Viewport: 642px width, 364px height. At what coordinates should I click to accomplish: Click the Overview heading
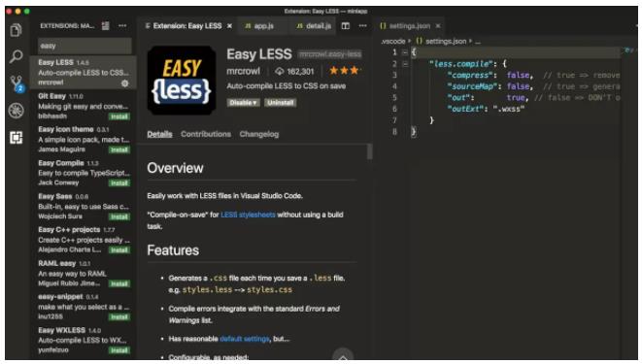[175, 168]
